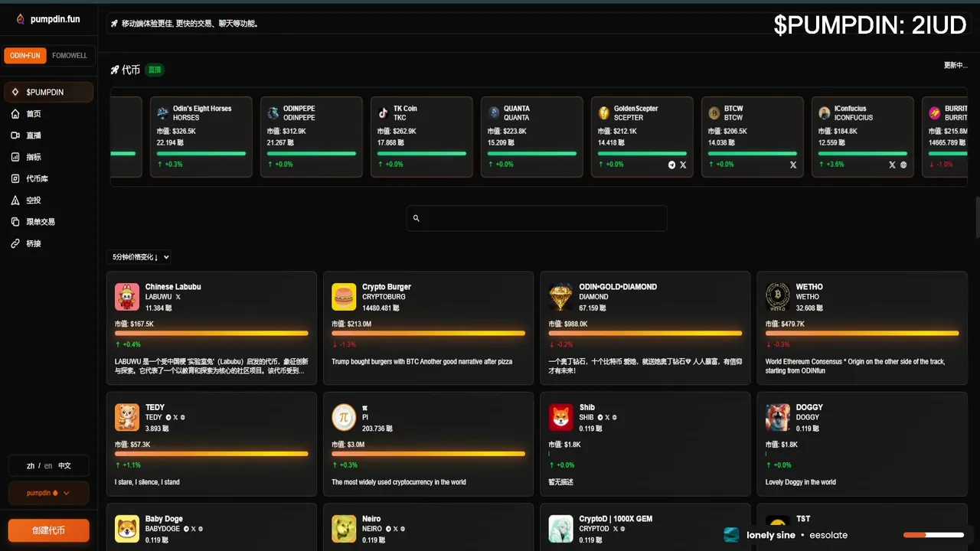Screen dimensions: 980x551
Task: Click the Crypto Burger -1.3% change value
Action: (x=344, y=344)
